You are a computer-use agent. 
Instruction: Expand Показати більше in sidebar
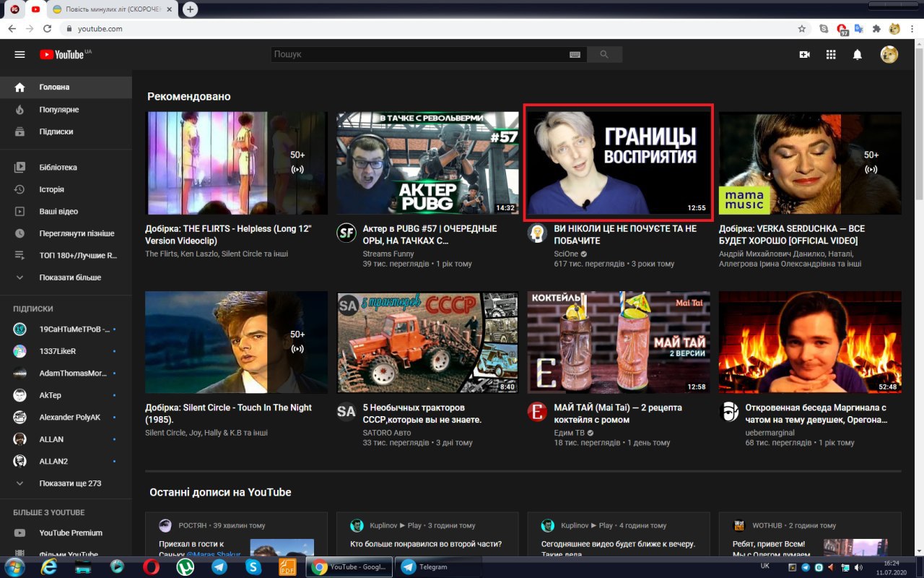tap(66, 277)
